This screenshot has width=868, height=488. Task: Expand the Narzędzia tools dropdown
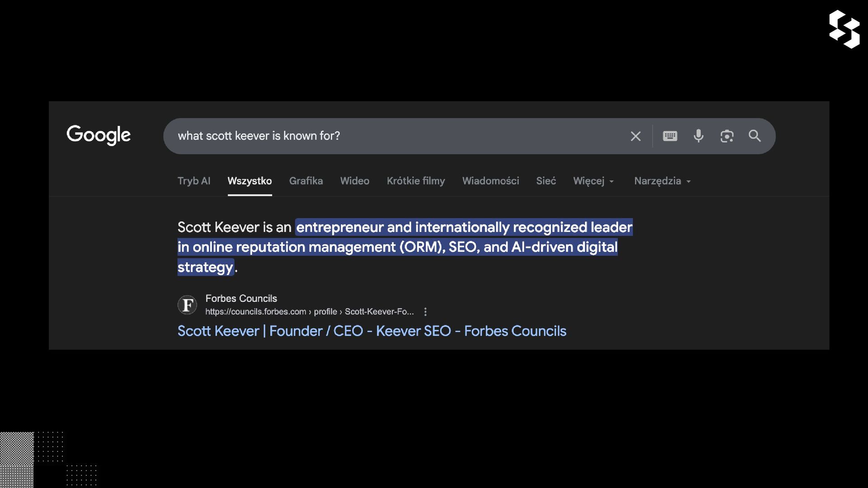pos(662,181)
